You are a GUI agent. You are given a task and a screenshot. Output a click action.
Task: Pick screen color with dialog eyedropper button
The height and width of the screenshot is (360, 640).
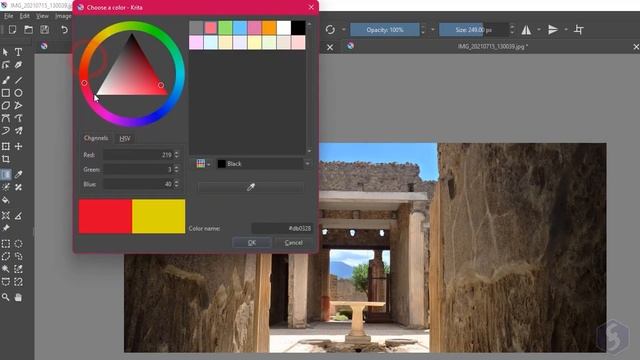tap(251, 187)
